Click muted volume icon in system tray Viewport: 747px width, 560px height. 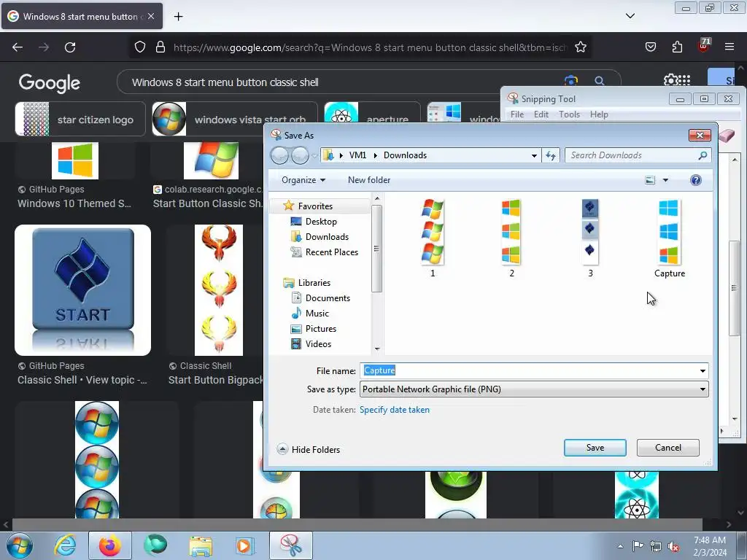coord(673,546)
